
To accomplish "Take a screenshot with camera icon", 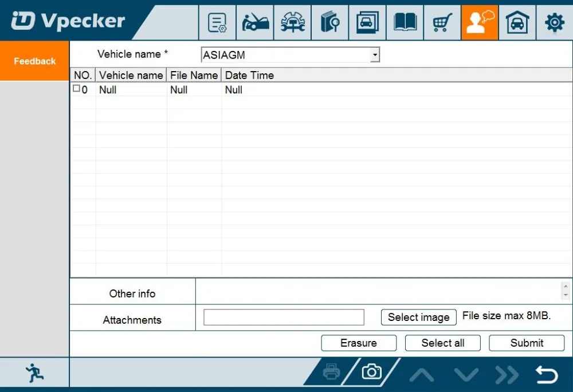I will tap(372, 372).
